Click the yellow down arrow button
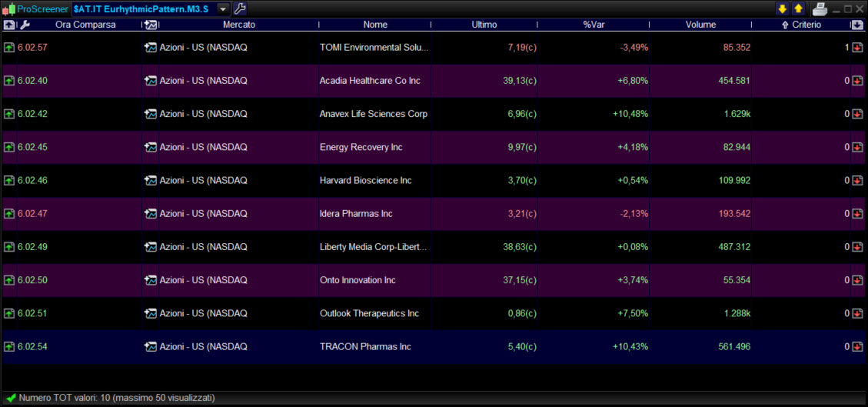 pyautogui.click(x=782, y=9)
